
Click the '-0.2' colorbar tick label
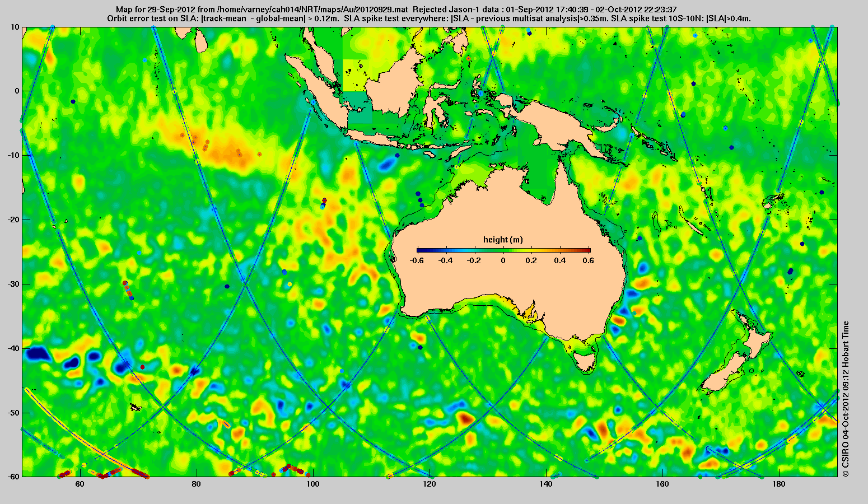tap(474, 260)
